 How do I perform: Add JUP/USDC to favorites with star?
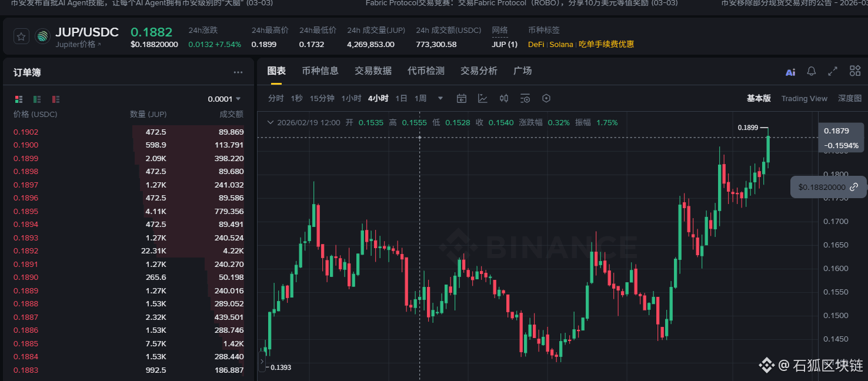coord(21,36)
